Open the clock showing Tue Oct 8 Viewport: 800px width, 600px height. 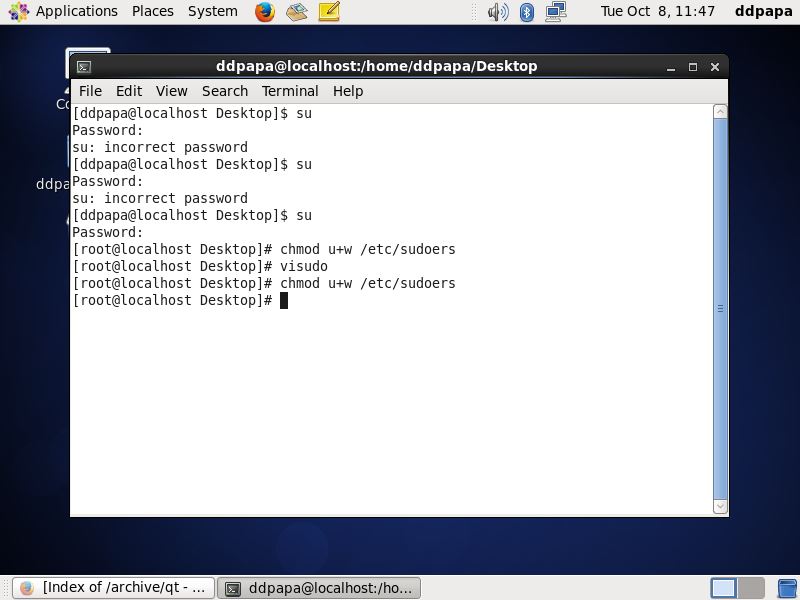[x=657, y=11]
